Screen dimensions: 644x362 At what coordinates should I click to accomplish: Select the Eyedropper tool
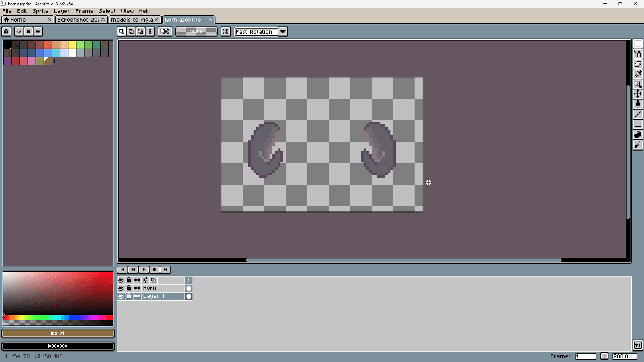coord(638,74)
